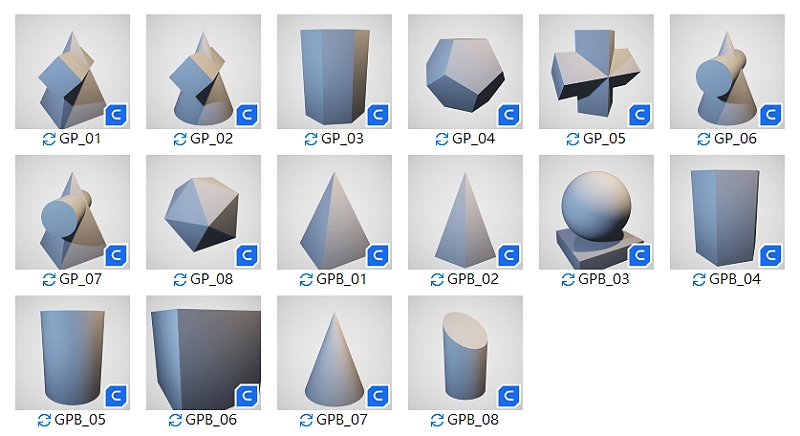The height and width of the screenshot is (436, 800).
Task: Click the sync status icon beside GPB_05
Action: click(x=44, y=420)
